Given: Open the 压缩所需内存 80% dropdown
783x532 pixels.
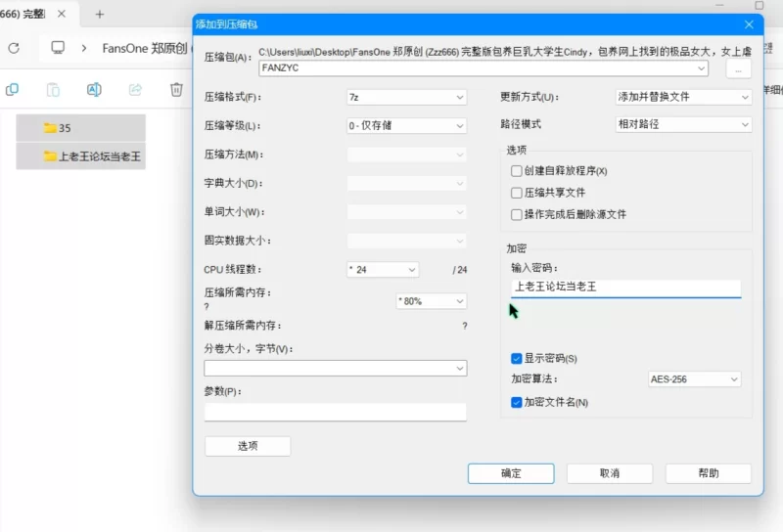Looking at the screenshot, I should [x=432, y=301].
